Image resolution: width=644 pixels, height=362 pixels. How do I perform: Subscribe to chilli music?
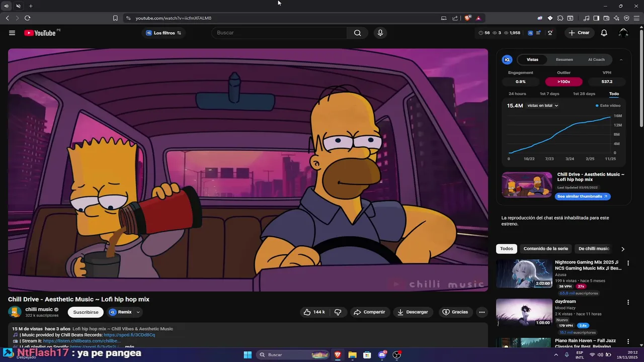tap(86, 312)
